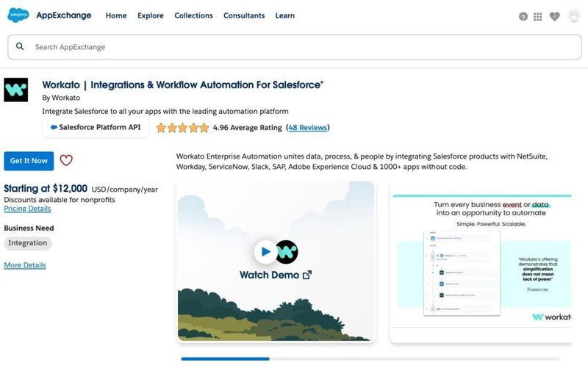Open the 'Turn every business event' slide

[481, 262]
